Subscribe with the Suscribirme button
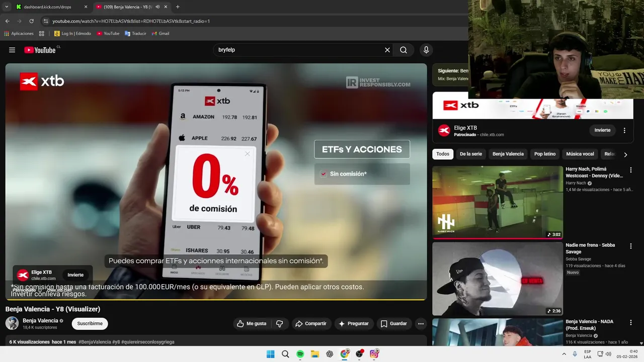The height and width of the screenshot is (362, 644). (x=90, y=324)
